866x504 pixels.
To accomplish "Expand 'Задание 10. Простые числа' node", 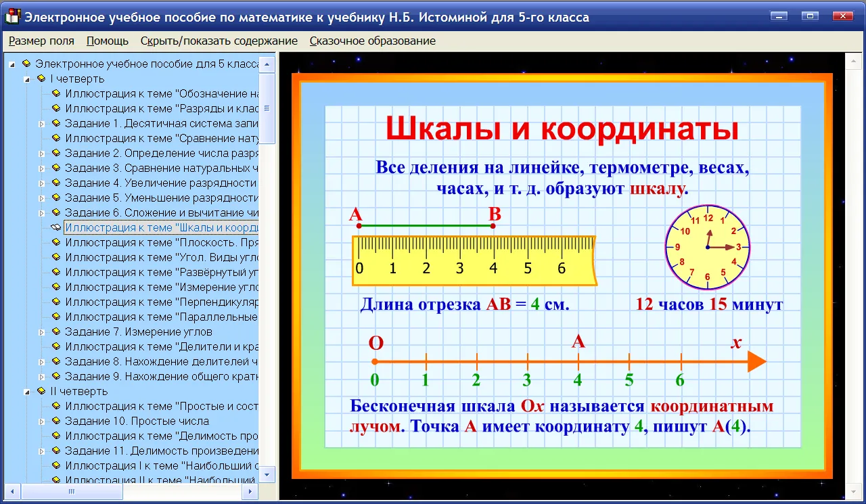I will 41,421.
